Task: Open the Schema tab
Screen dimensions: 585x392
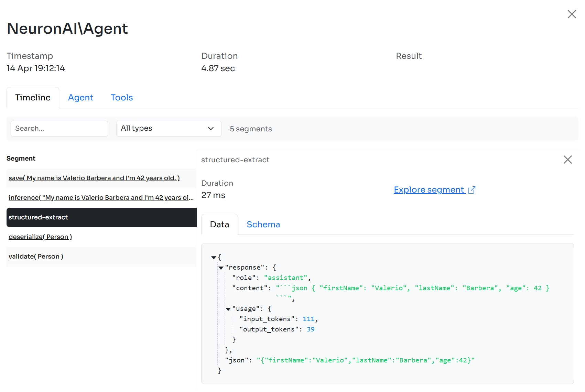Action: pyautogui.click(x=263, y=225)
